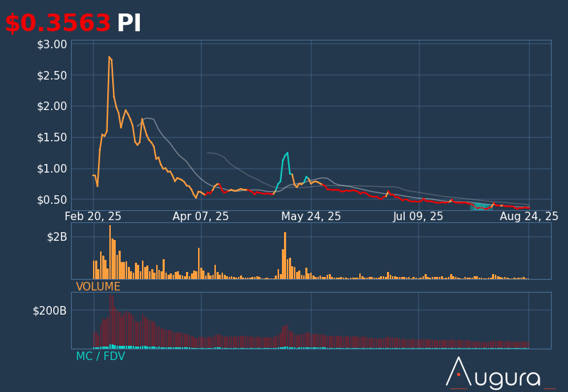This screenshot has height=392, width=568.
Task: Click the $1.50 price axis label
Action: (52, 137)
